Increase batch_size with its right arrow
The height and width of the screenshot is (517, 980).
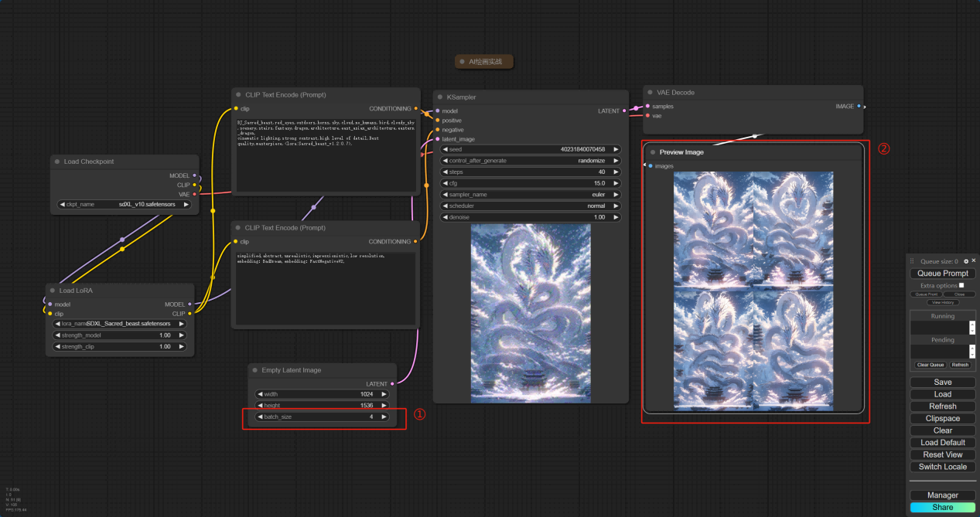pos(384,417)
